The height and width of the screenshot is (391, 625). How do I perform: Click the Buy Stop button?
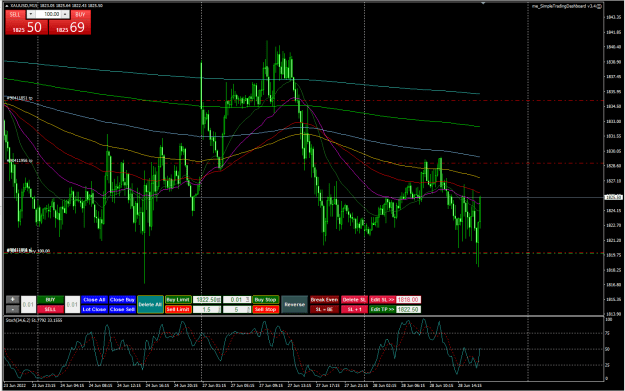tap(265, 300)
